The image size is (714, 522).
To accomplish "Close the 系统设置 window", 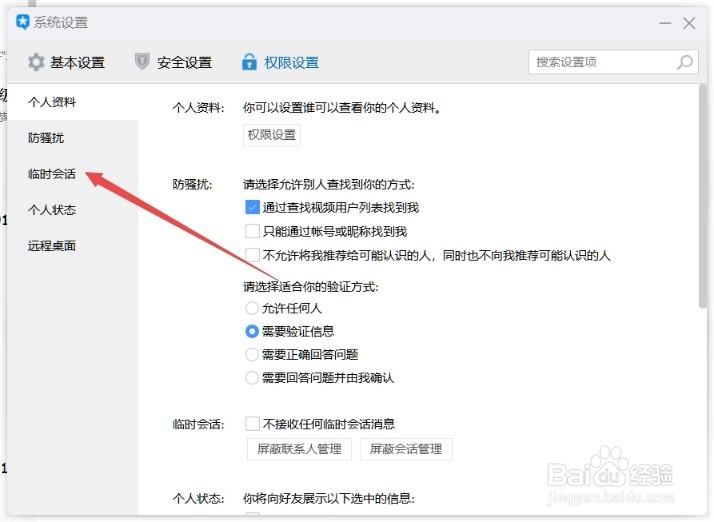I will click(x=689, y=23).
